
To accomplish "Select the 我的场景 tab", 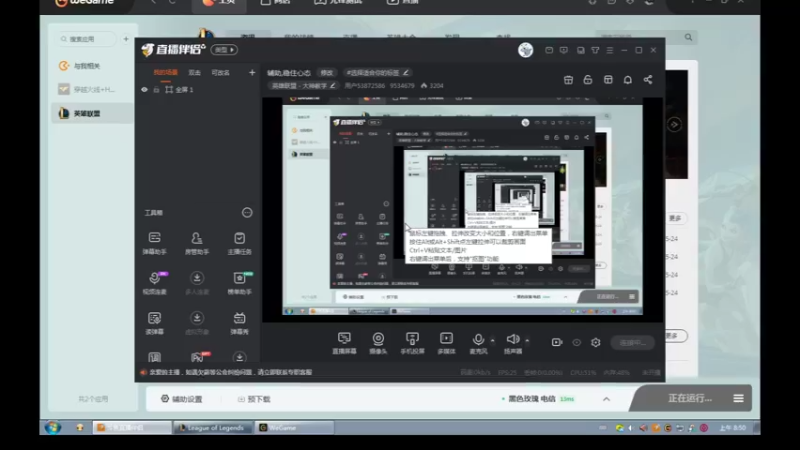I will point(165,72).
